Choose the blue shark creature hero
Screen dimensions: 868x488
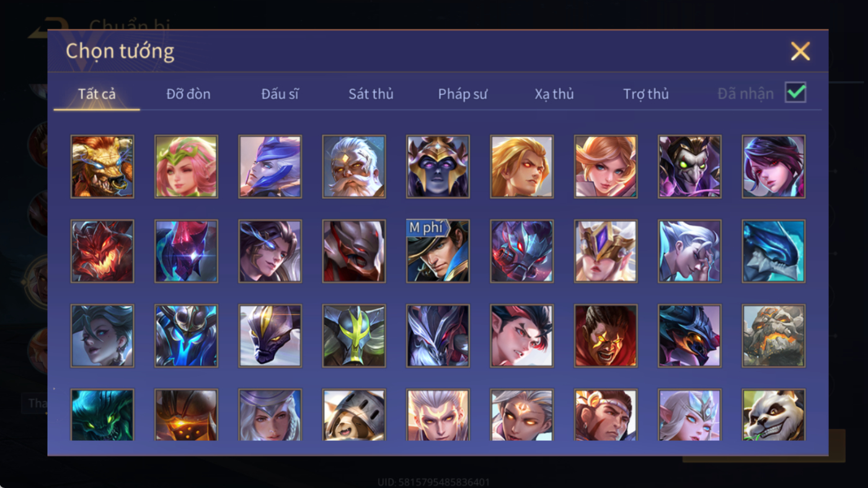pyautogui.click(x=774, y=251)
